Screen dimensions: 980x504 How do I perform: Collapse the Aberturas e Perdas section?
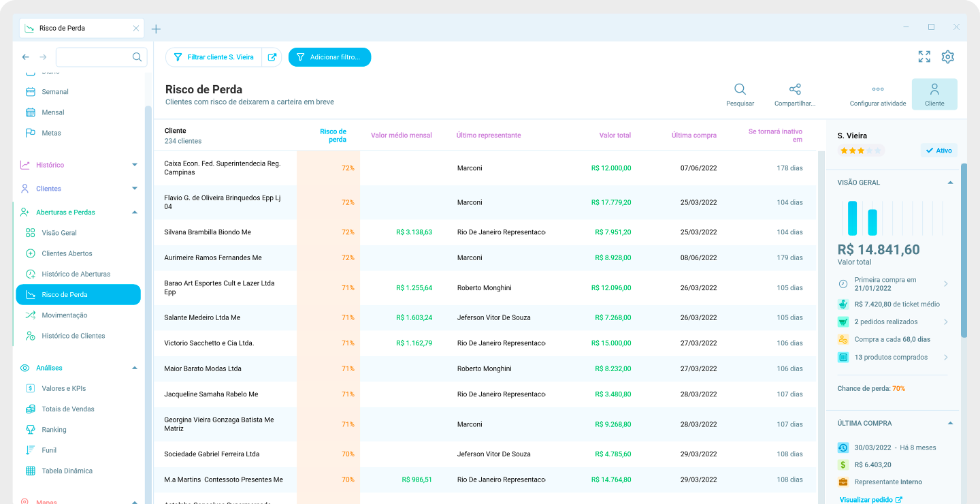(134, 212)
